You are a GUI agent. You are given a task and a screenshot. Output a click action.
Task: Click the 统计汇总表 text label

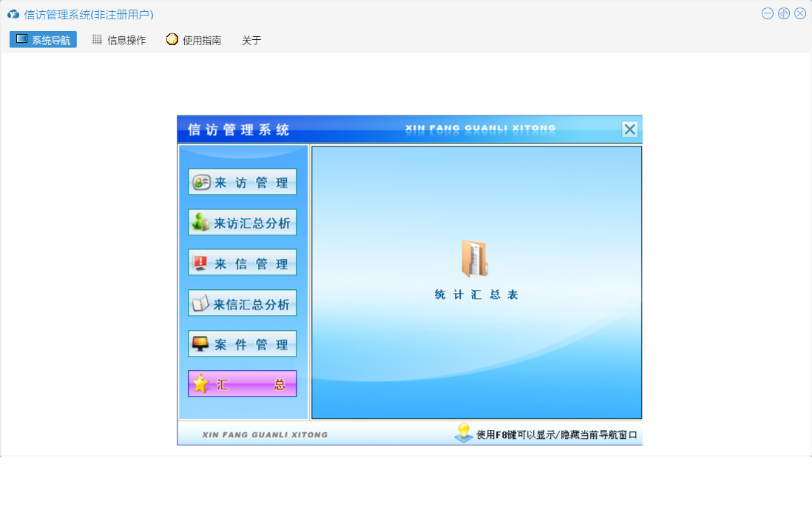[x=476, y=294]
